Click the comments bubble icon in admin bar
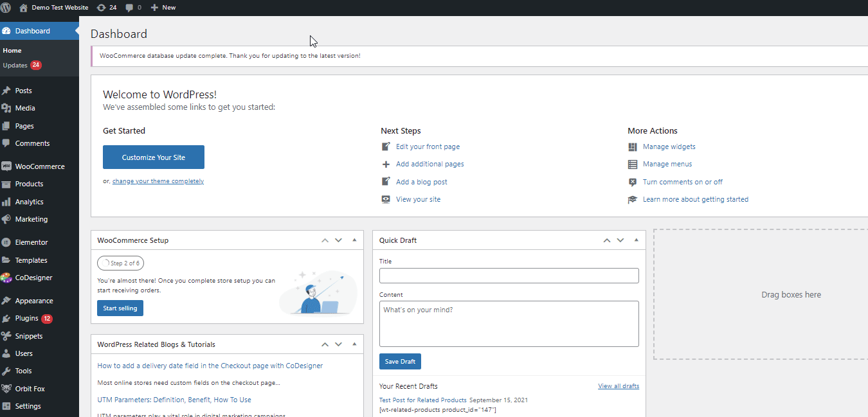The image size is (868, 417). (x=129, y=8)
